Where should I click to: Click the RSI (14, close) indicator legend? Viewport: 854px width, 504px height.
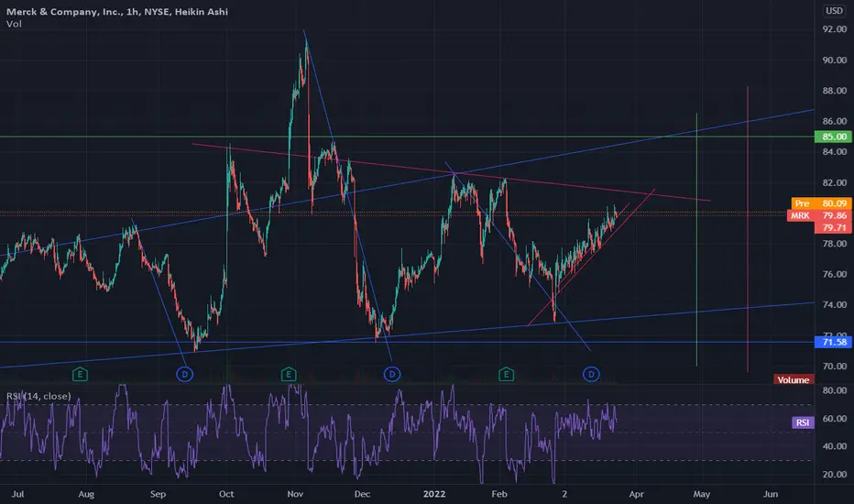[38, 396]
